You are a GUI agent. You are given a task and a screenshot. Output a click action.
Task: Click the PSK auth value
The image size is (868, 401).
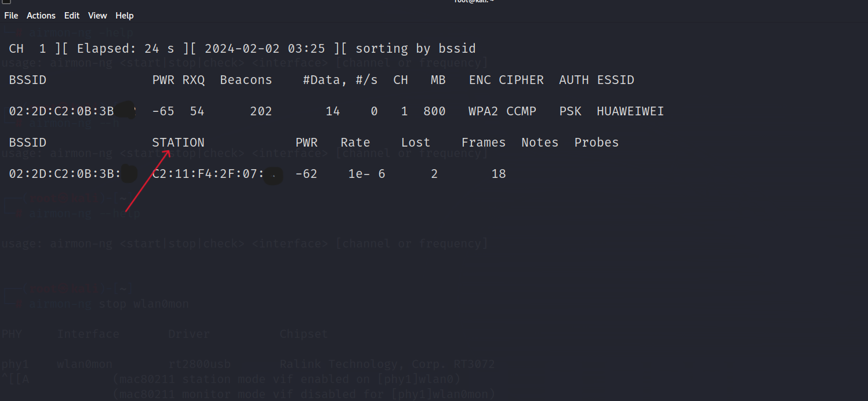(x=571, y=111)
